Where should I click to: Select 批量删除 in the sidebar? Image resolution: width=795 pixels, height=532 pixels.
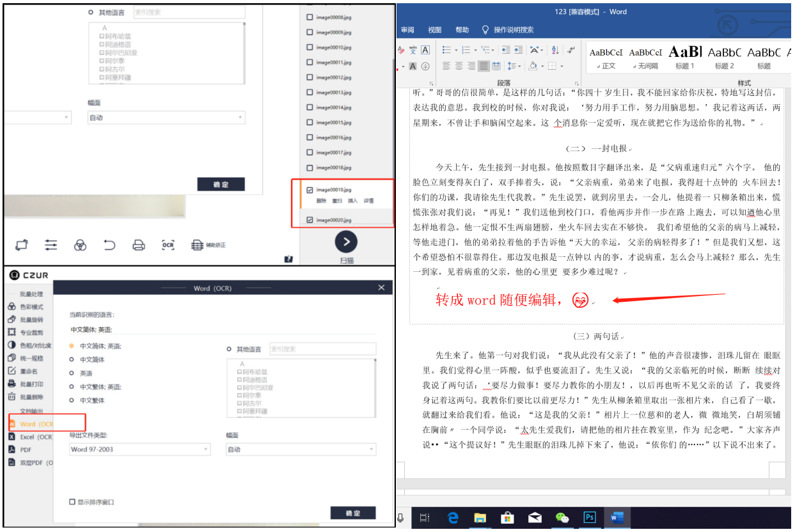click(x=26, y=396)
